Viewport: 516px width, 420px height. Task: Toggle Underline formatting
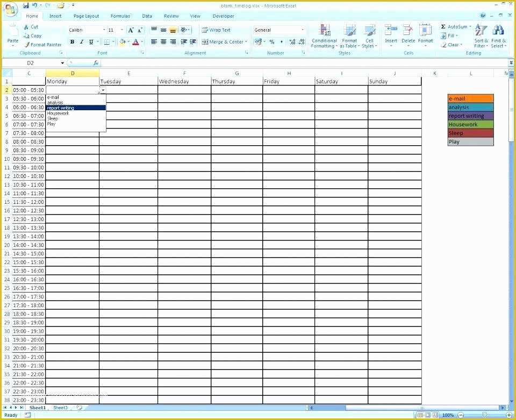point(91,42)
